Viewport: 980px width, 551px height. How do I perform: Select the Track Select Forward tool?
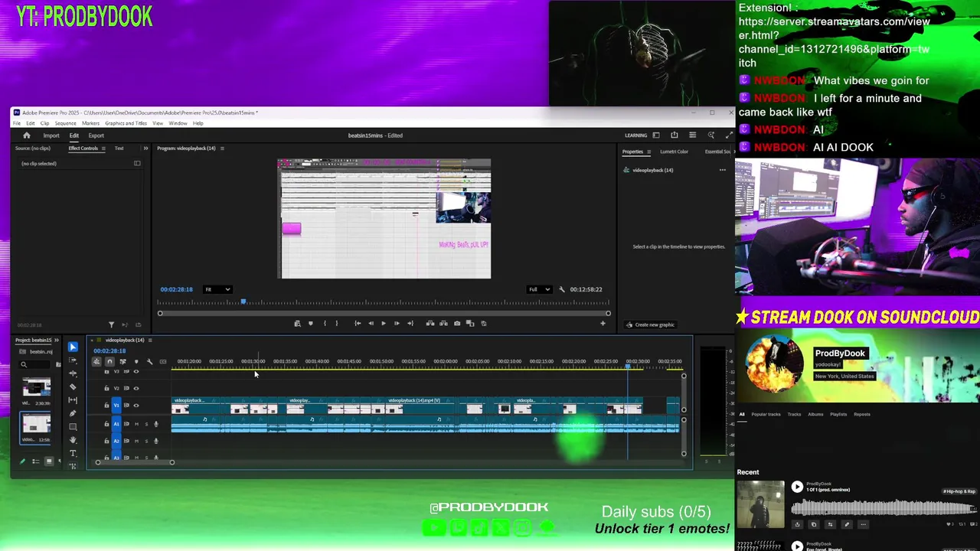pyautogui.click(x=73, y=360)
